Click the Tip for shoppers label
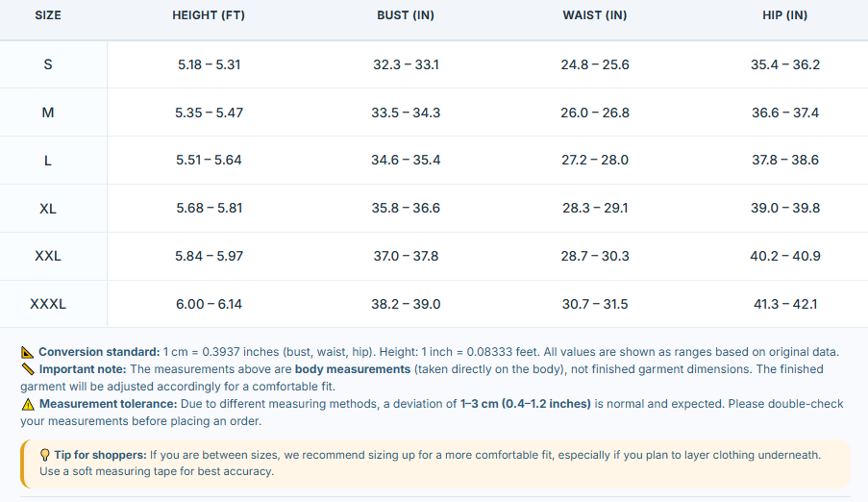Screen dimensions: 868x502 click(100, 456)
